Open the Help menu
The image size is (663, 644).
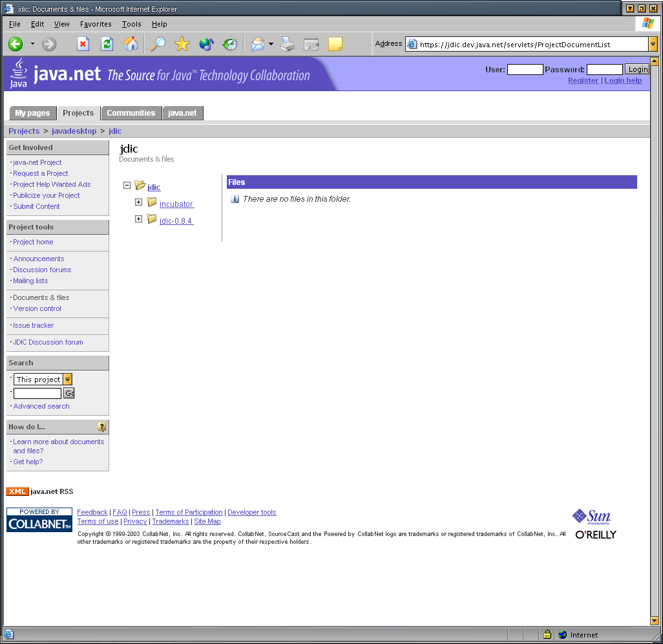(160, 24)
